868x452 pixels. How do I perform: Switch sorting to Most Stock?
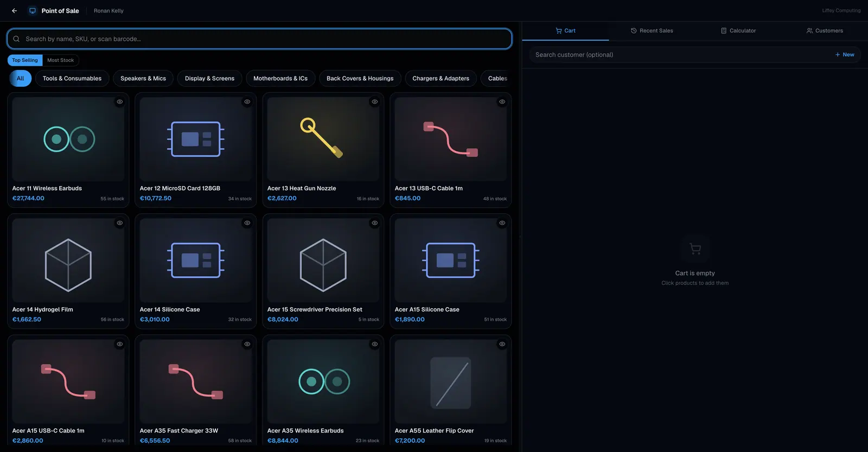point(60,60)
